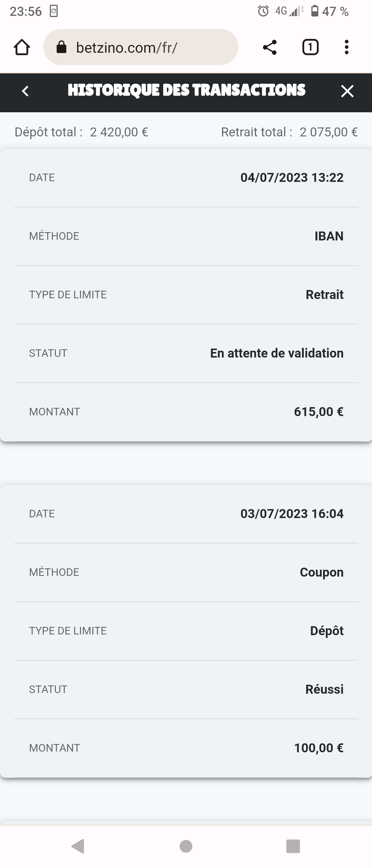Tap the padlock icon in address bar
The image size is (372, 868).
pyautogui.click(x=61, y=47)
